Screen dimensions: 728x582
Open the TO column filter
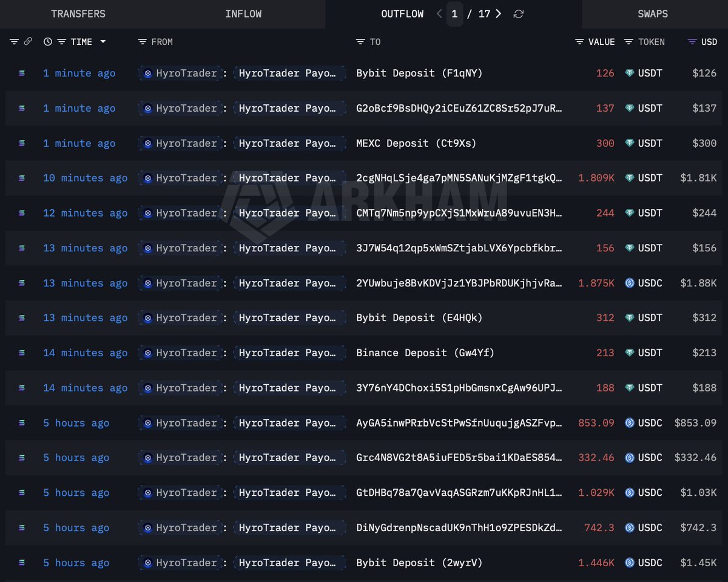[x=361, y=42]
